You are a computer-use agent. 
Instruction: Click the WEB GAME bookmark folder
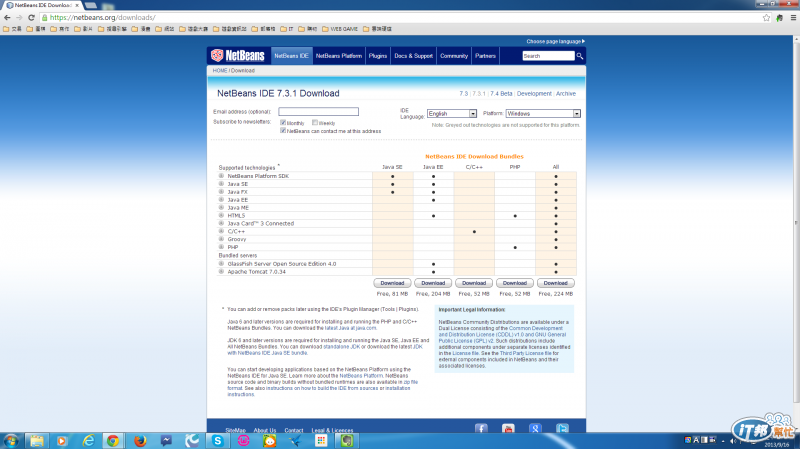(x=340, y=29)
